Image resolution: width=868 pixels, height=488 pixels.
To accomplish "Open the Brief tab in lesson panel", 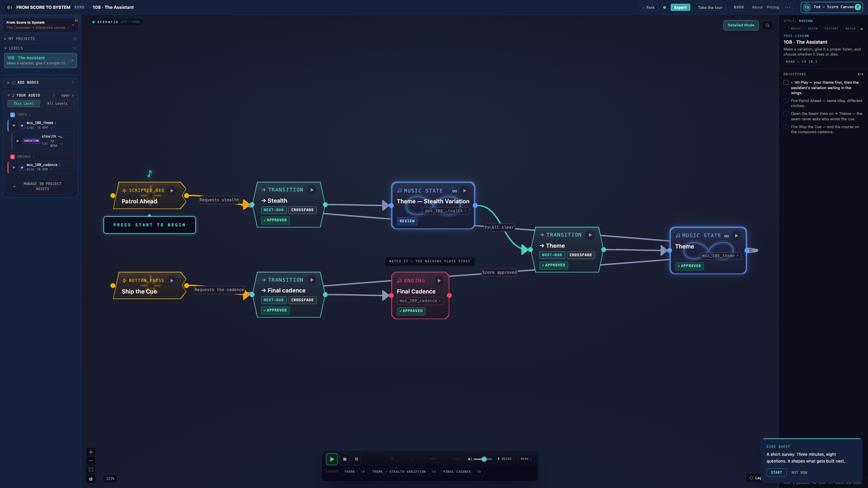I will tap(796, 29).
